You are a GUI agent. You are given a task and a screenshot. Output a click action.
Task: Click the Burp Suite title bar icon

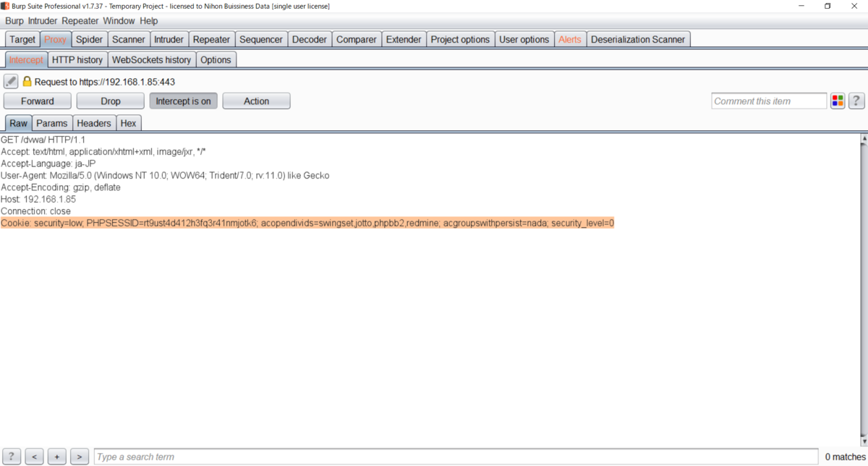[5, 6]
